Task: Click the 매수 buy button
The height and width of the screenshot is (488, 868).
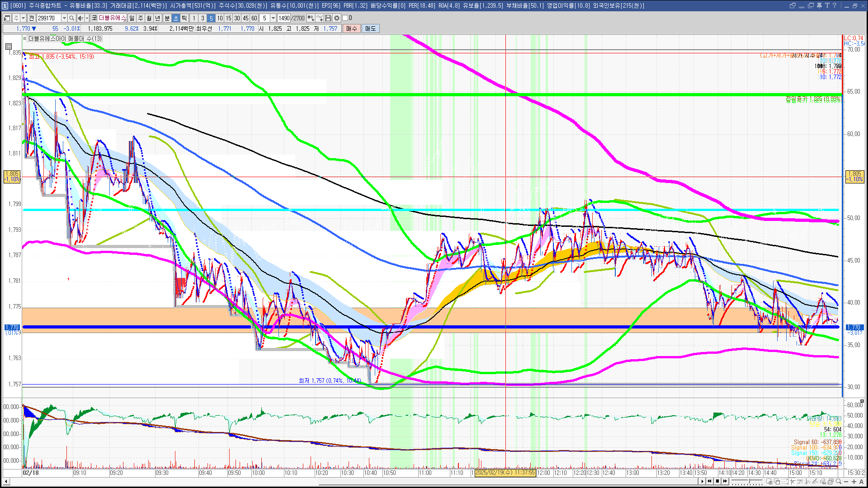Action: pyautogui.click(x=352, y=28)
